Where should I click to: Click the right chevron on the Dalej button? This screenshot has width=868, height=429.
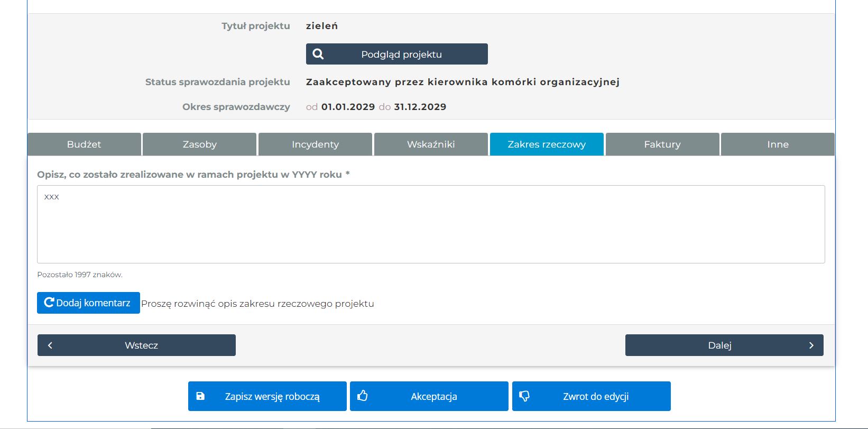point(811,345)
